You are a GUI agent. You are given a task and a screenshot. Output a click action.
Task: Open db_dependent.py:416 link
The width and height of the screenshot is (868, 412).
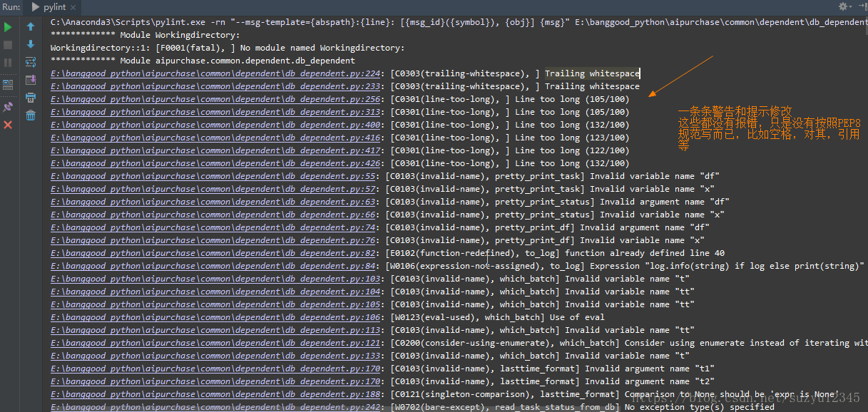[215, 138]
